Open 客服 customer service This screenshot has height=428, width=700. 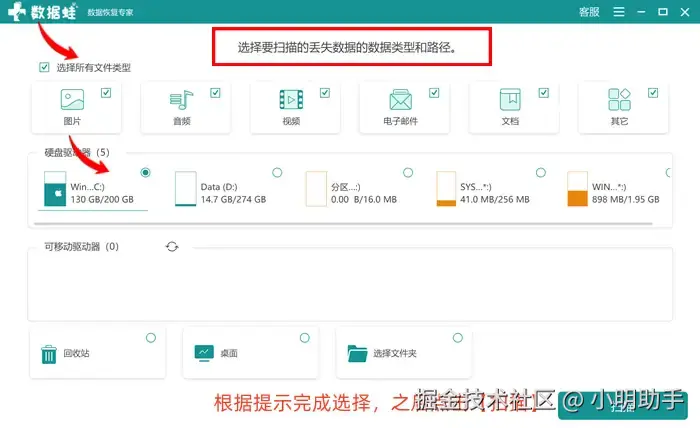click(589, 12)
